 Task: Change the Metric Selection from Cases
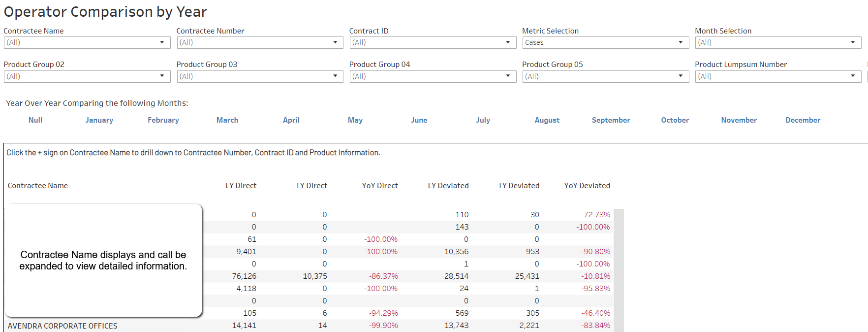click(605, 43)
